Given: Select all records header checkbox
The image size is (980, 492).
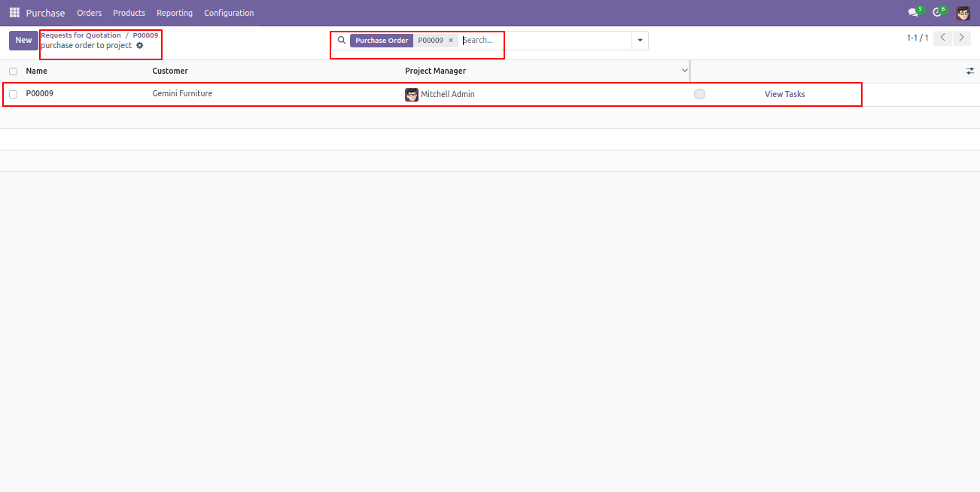Looking at the screenshot, I should point(13,71).
